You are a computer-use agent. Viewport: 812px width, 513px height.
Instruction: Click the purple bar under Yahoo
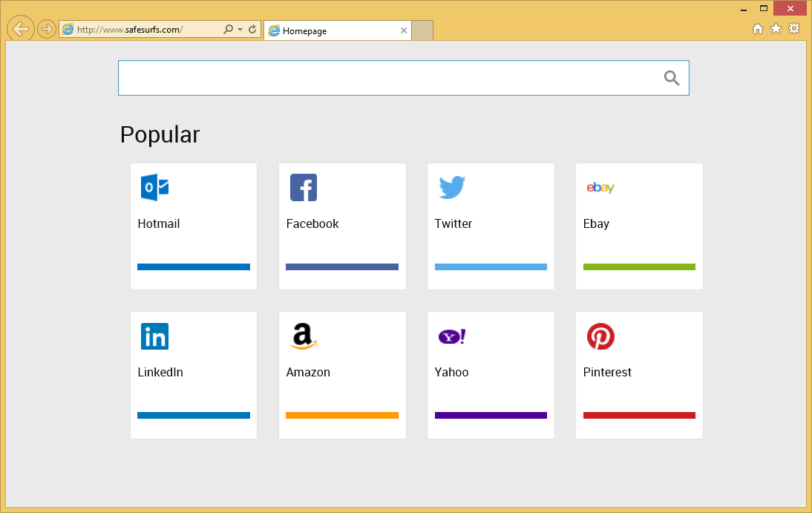[x=491, y=415]
